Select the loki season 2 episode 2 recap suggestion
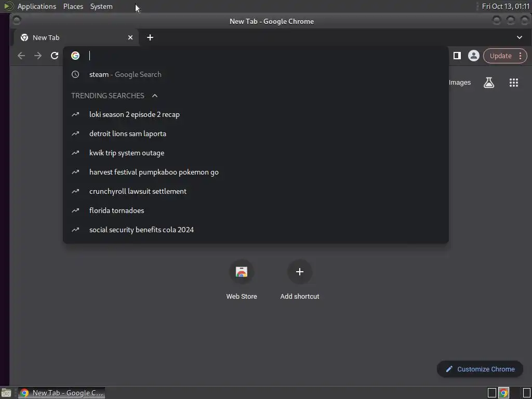532x399 pixels. pos(256,114)
